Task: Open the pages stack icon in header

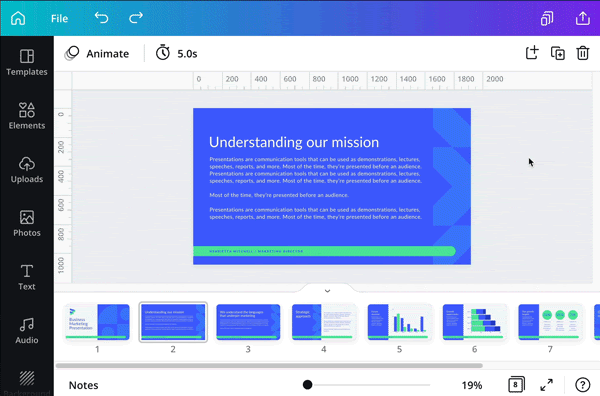Action: [x=547, y=18]
